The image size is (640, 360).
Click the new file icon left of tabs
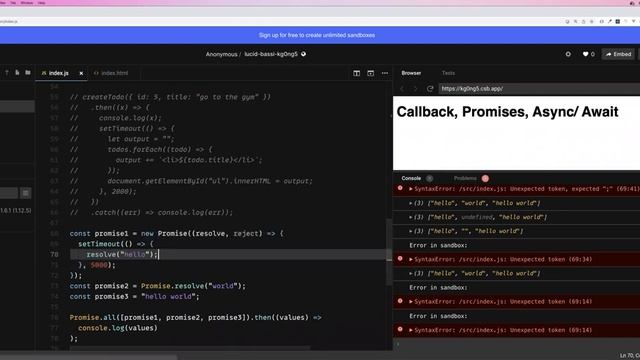pyautogui.click(x=17, y=73)
